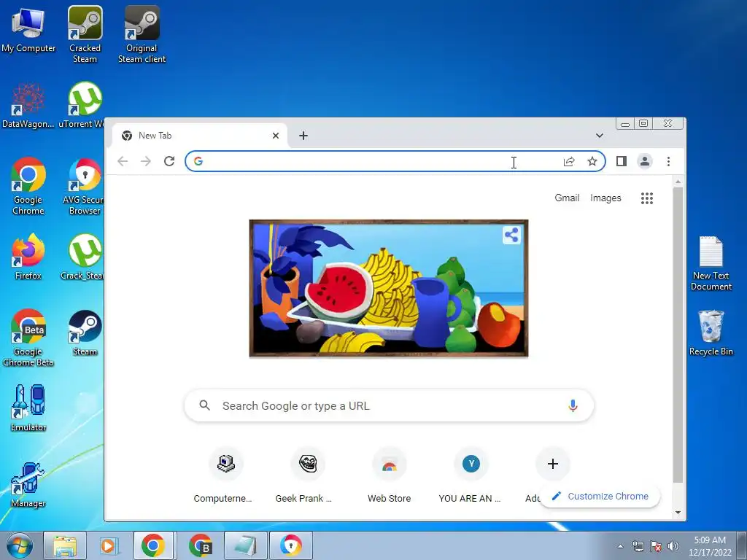Toggle Chrome side panel icon

pyautogui.click(x=622, y=161)
